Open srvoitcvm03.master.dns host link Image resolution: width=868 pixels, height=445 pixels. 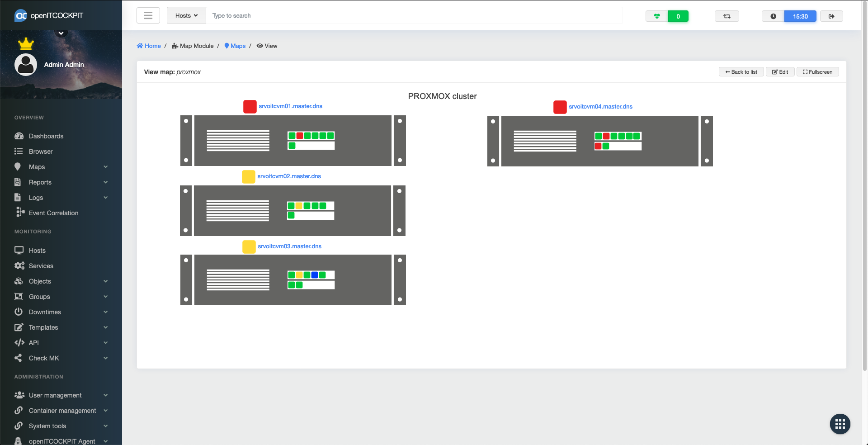[290, 246]
